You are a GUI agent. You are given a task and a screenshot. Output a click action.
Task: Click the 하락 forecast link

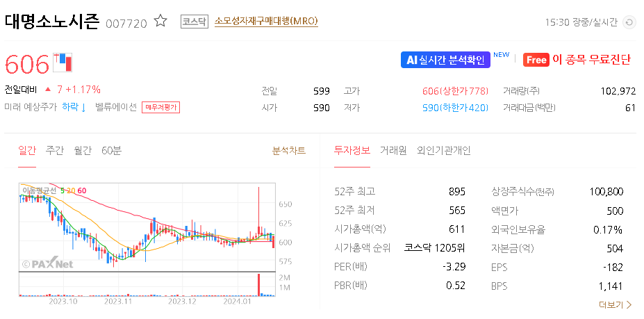click(x=74, y=108)
